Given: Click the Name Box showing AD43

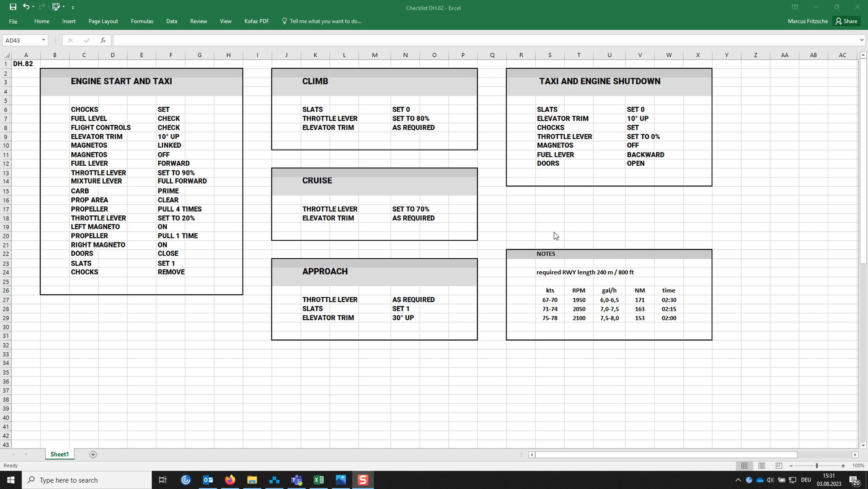Looking at the screenshot, I should [x=22, y=40].
